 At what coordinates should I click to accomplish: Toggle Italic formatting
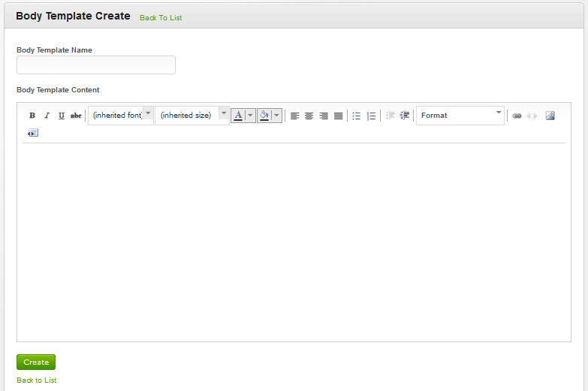click(47, 116)
